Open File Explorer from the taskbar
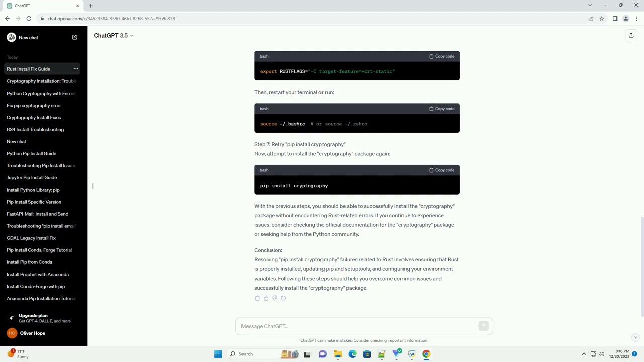 (x=338, y=354)
